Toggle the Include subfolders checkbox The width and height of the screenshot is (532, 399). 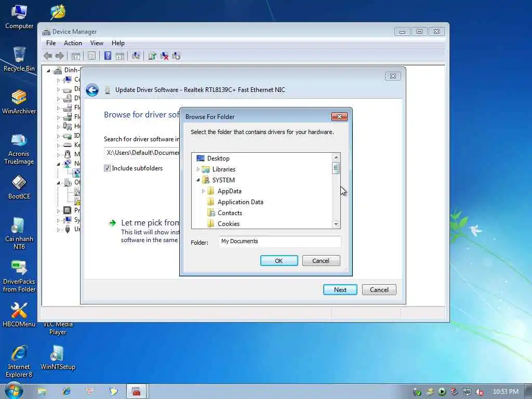(107, 168)
